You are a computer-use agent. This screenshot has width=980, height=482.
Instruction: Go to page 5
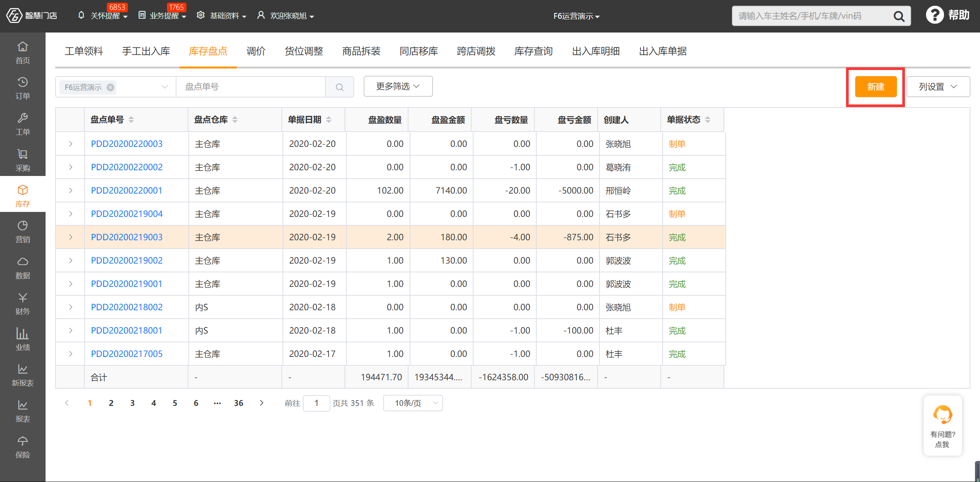(x=175, y=403)
